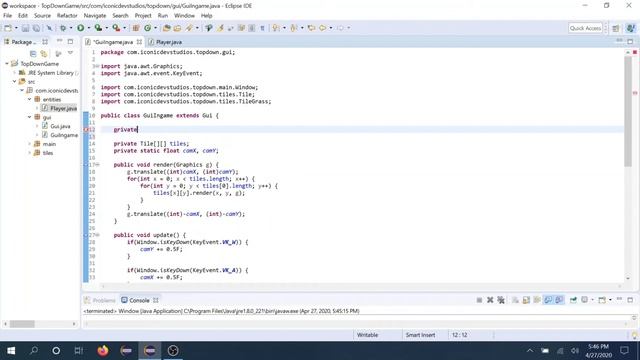Expand the main package node
Viewport: 640px width, 360px height.
pos(30,144)
